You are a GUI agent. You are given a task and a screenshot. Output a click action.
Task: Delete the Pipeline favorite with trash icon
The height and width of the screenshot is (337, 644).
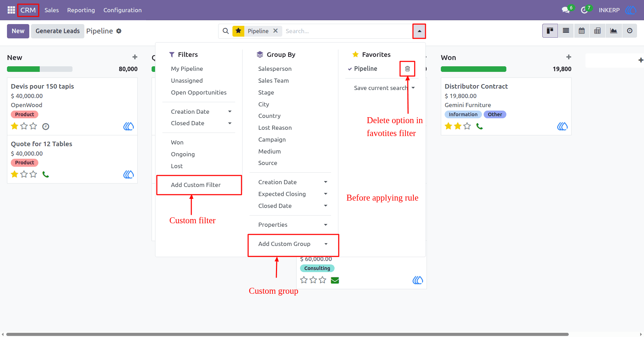coord(407,69)
